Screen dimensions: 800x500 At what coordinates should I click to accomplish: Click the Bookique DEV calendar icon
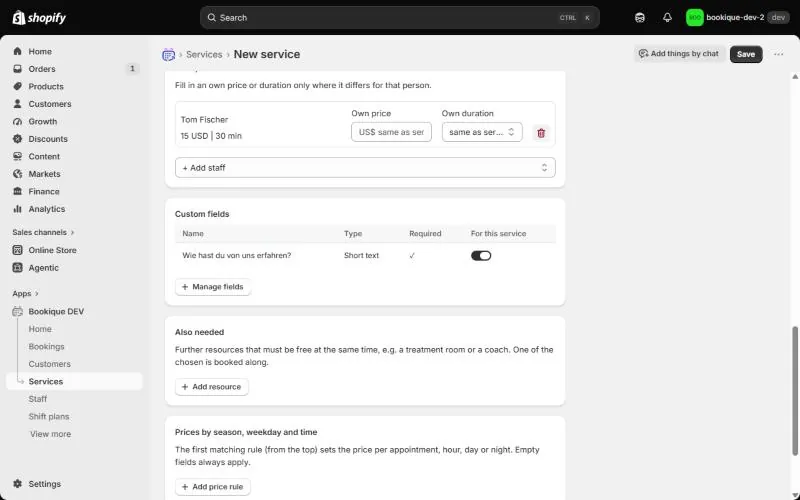[x=18, y=312]
